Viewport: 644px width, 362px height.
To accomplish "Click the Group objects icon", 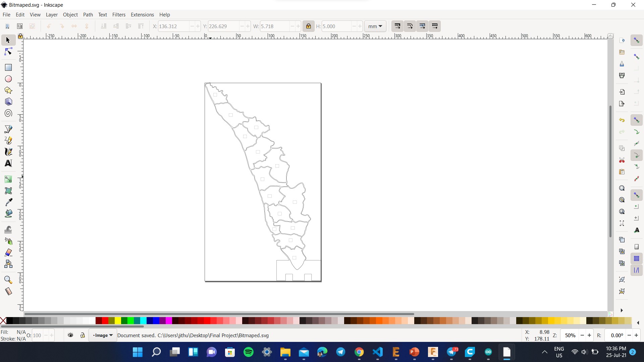I will (622, 280).
